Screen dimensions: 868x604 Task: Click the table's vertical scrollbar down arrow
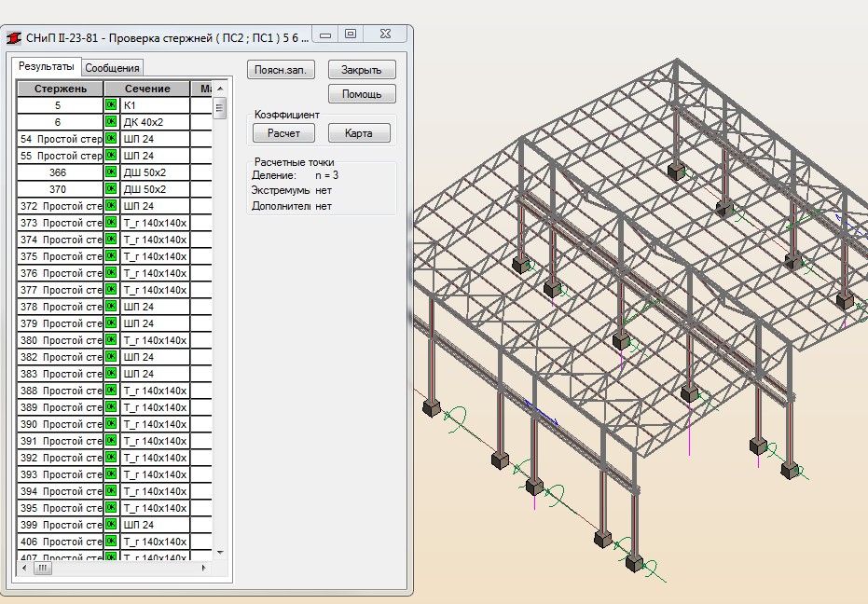click(x=220, y=553)
